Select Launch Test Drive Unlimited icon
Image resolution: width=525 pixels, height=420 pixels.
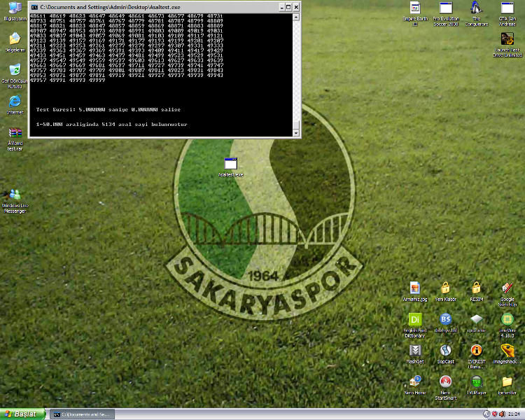coord(507,45)
